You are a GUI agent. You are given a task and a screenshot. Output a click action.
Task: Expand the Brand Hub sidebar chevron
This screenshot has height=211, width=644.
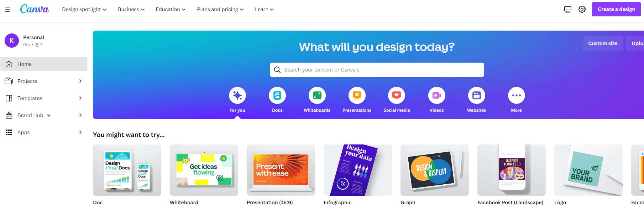coord(80,115)
